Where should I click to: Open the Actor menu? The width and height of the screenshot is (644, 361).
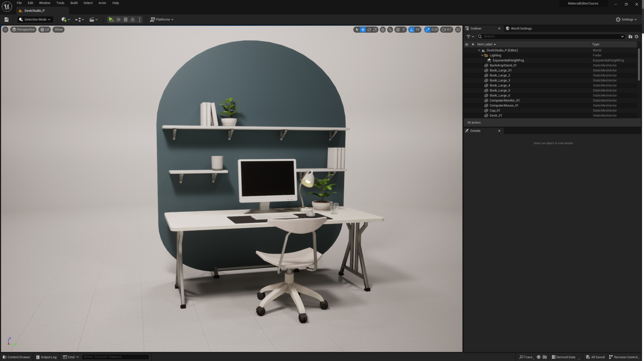(102, 3)
